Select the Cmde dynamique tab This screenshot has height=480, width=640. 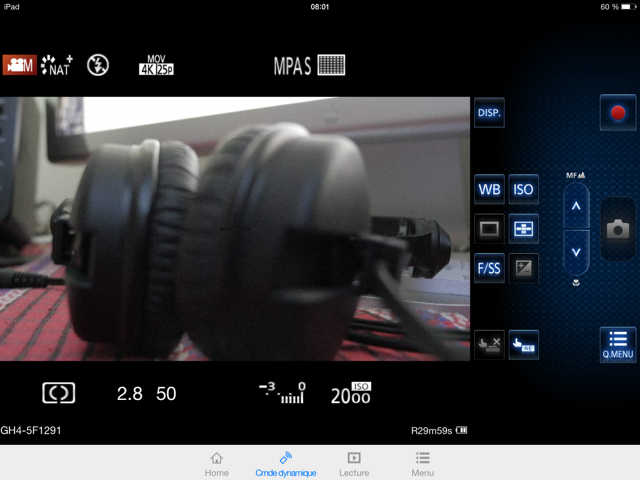pos(285,463)
